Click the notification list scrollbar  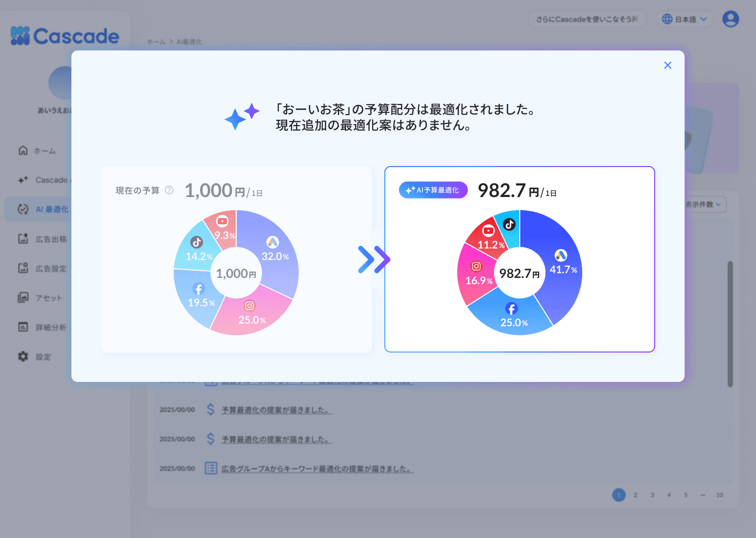730,324
